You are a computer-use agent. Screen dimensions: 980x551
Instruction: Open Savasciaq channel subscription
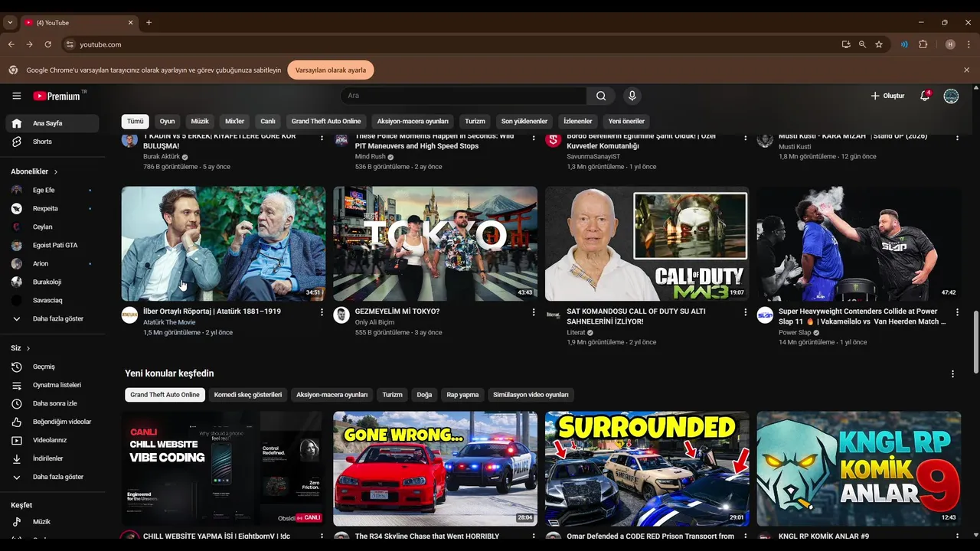click(52, 300)
